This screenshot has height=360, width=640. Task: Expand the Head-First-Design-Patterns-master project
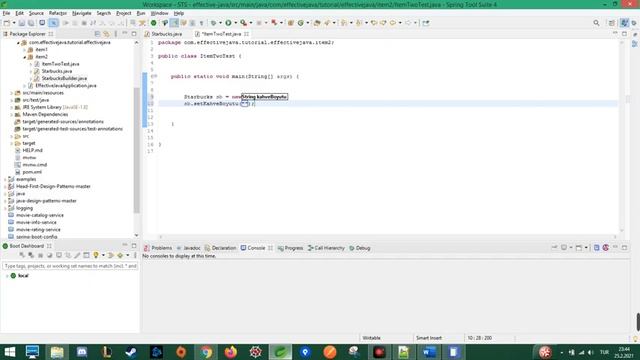[x=5, y=186]
